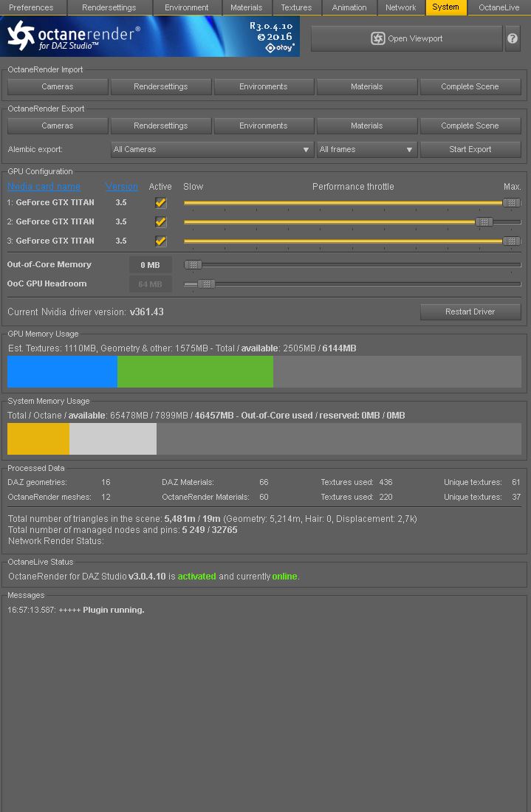
Task: Import Cameras in OctaneRender Import
Action: (x=58, y=86)
